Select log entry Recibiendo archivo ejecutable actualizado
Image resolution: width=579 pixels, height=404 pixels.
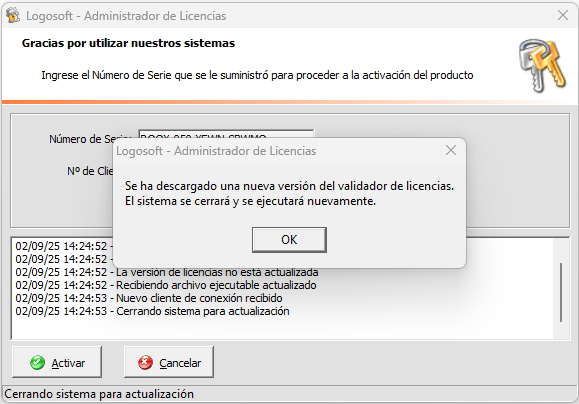(x=166, y=285)
